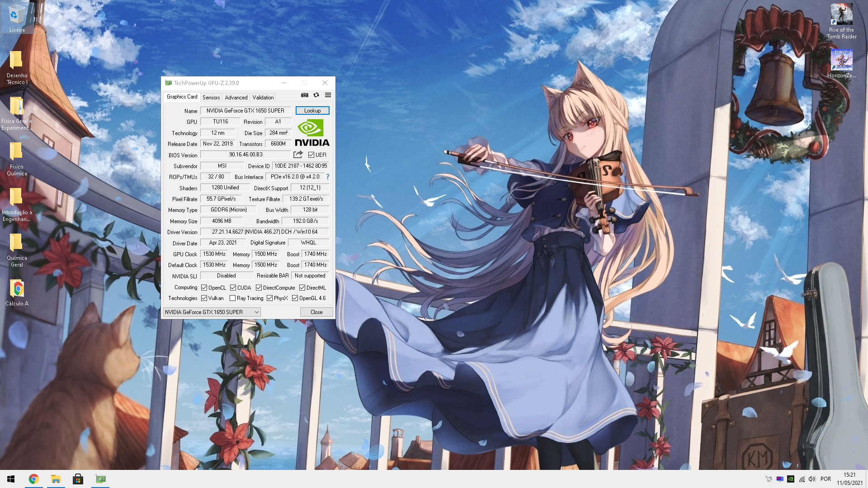Open the taskbar clock and date
This screenshot has width=868, height=488.
(849, 479)
